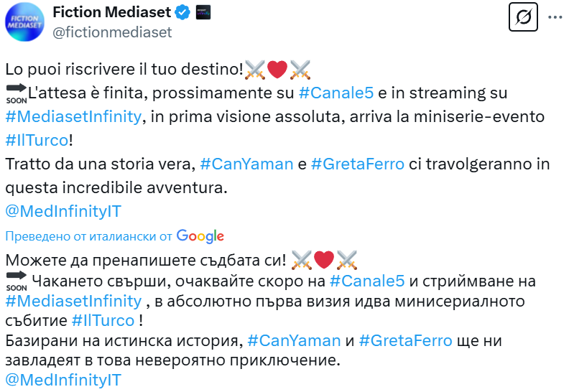The image size is (569, 392).
Task: Open the @fictionmediaset handle link
Action: pos(112,32)
